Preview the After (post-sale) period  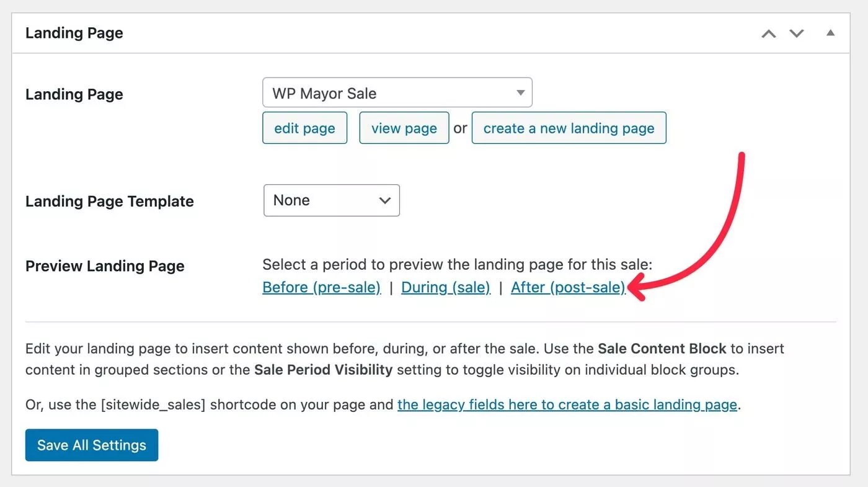(568, 287)
